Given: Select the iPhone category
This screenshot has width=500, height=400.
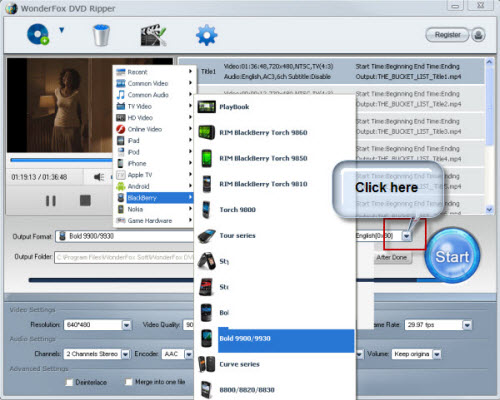Looking at the screenshot, I should pos(154,163).
